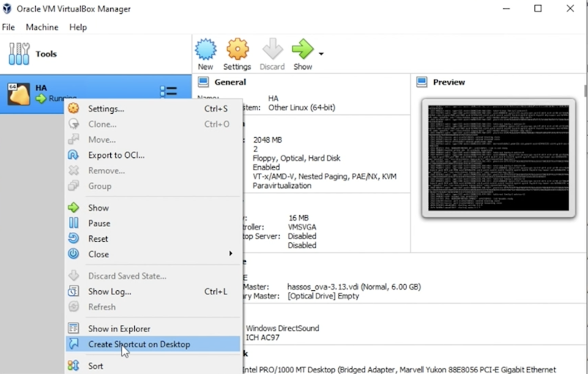Click the details pane vertical scrollbar
This screenshot has width=588, height=374.
tap(585, 91)
